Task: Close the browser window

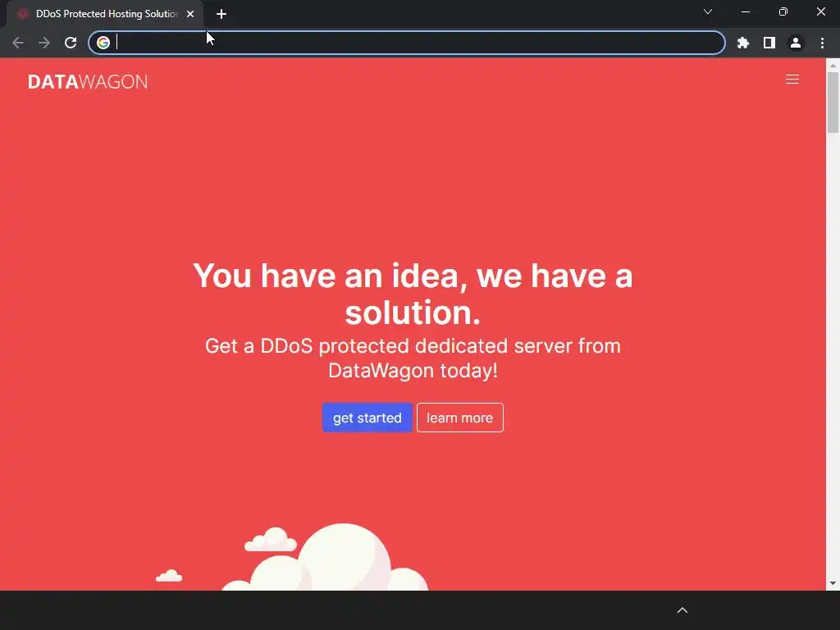Action: coord(820,11)
